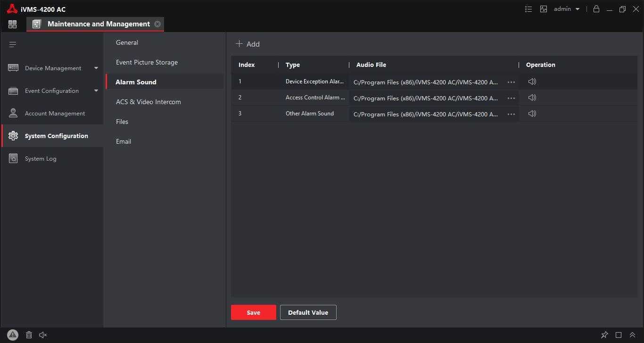Lock the client with padlock icon
This screenshot has width=644, height=343.
pos(596,9)
